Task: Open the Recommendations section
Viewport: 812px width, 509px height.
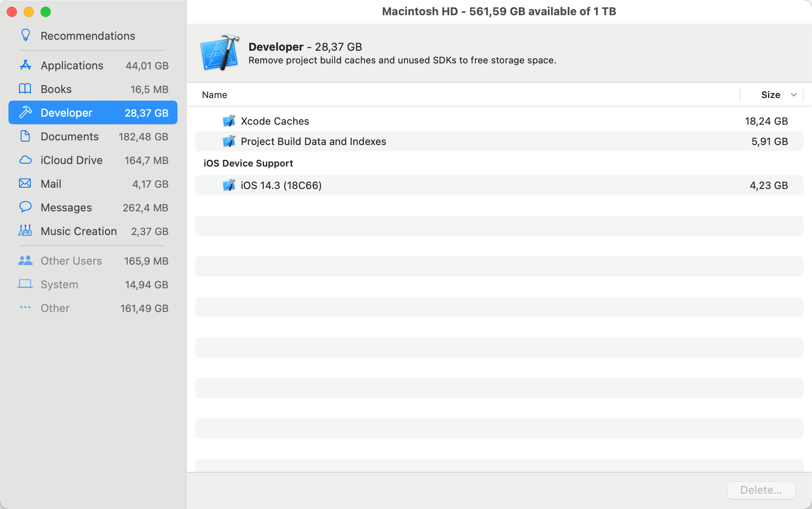Action: (x=93, y=36)
